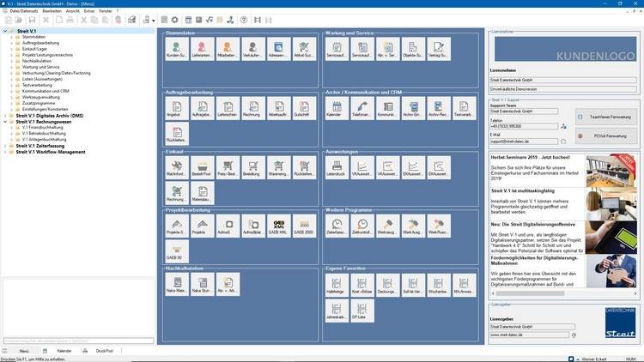This screenshot has height=362, width=644.
Task: Open the Angebot tile under Auftragsbearbeitung
Action: point(177,109)
